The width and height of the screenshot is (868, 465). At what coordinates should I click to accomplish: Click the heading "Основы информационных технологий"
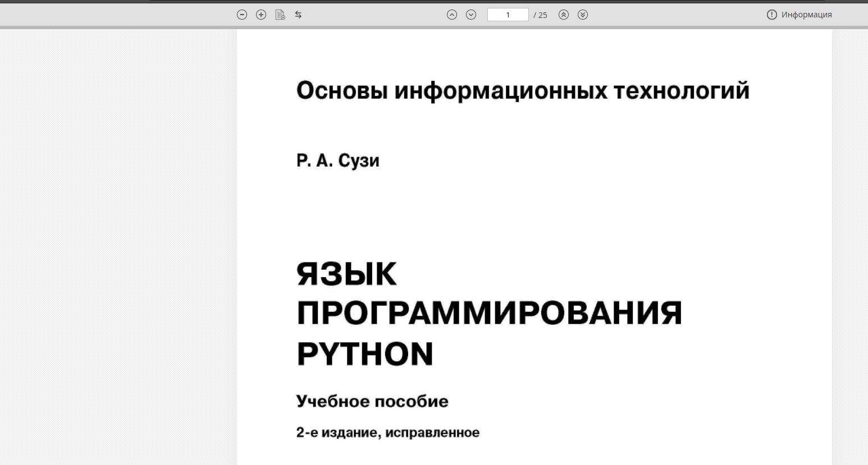coord(523,91)
